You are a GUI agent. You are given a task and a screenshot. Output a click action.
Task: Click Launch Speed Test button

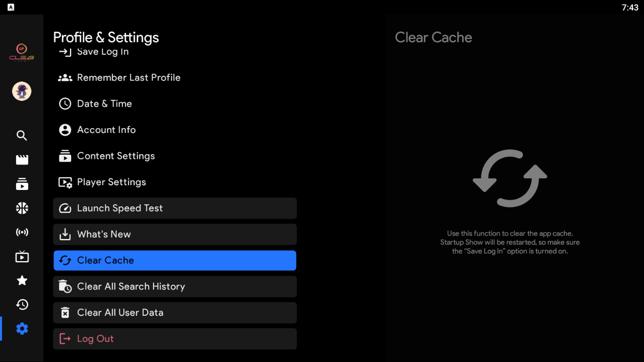tap(175, 208)
